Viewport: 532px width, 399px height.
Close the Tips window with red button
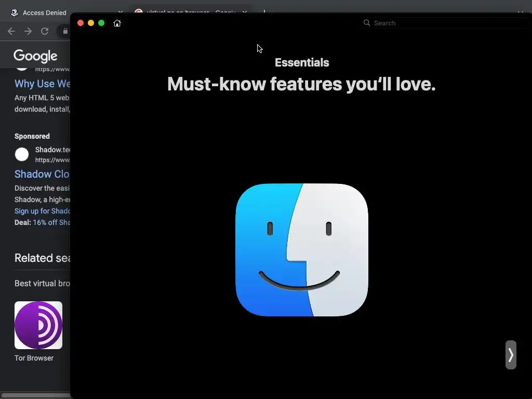point(81,23)
